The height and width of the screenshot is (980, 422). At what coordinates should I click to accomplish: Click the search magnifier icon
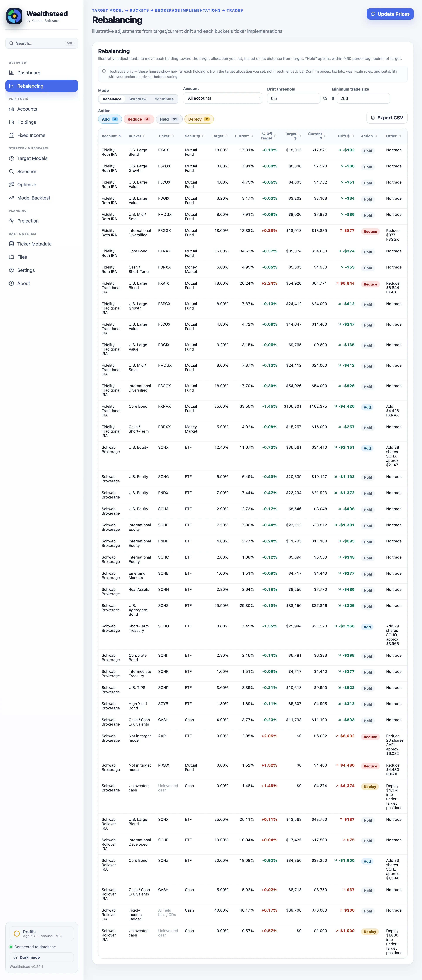pyautogui.click(x=11, y=43)
